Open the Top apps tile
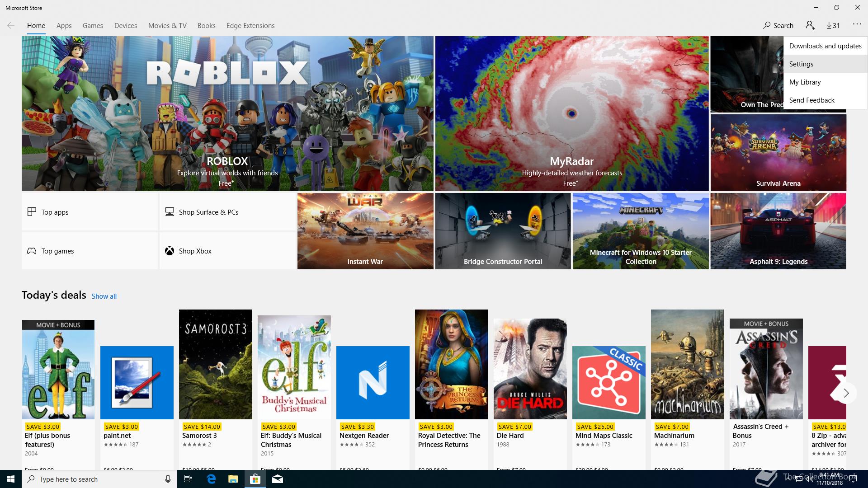The width and height of the screenshot is (868, 488). pos(90,212)
